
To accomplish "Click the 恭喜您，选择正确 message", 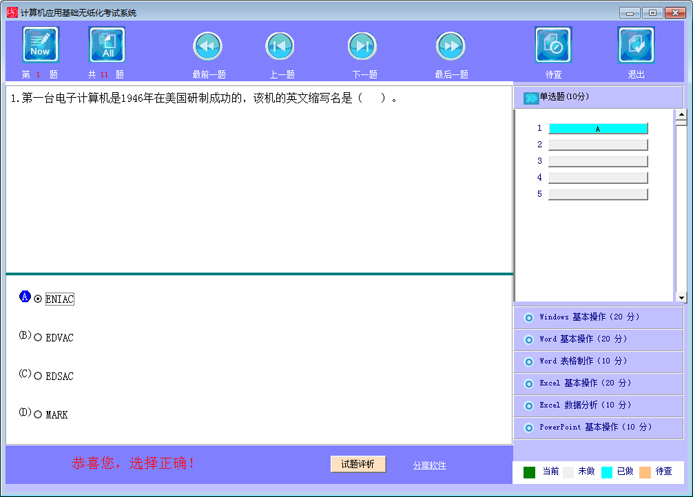I will pos(133,463).
